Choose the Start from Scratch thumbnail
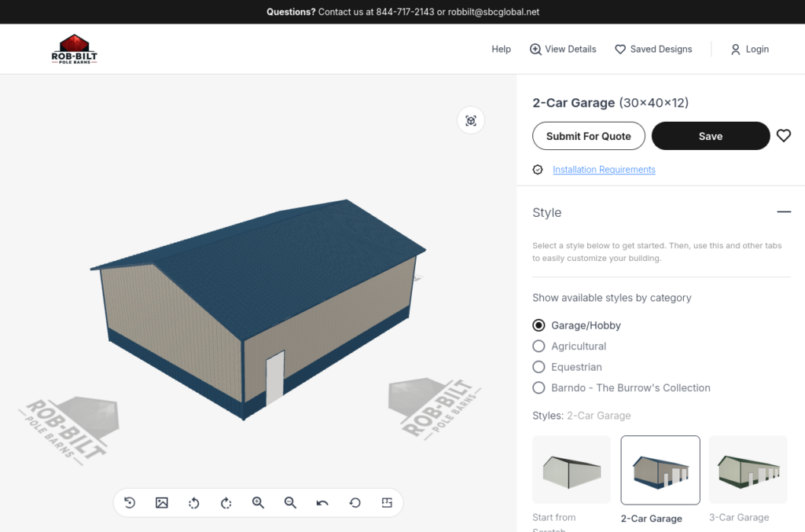 (572, 470)
